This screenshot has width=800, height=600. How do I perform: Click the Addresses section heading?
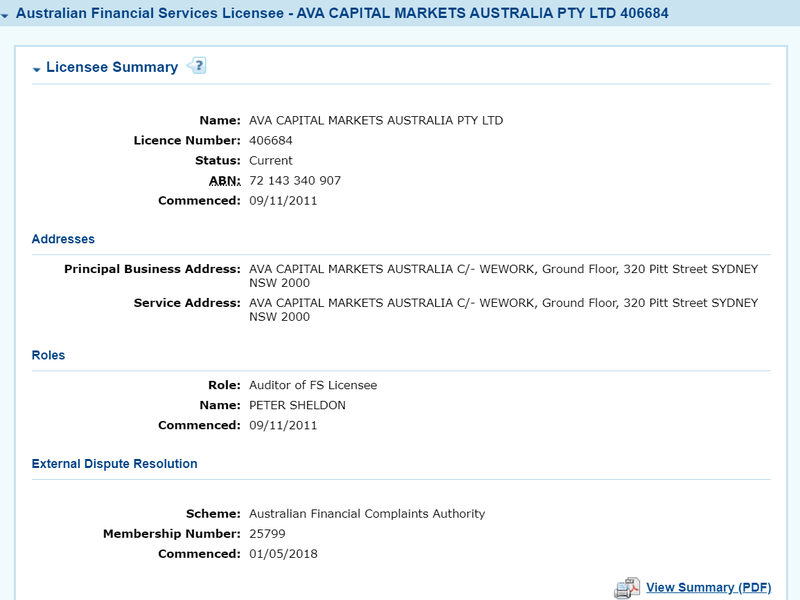click(63, 239)
